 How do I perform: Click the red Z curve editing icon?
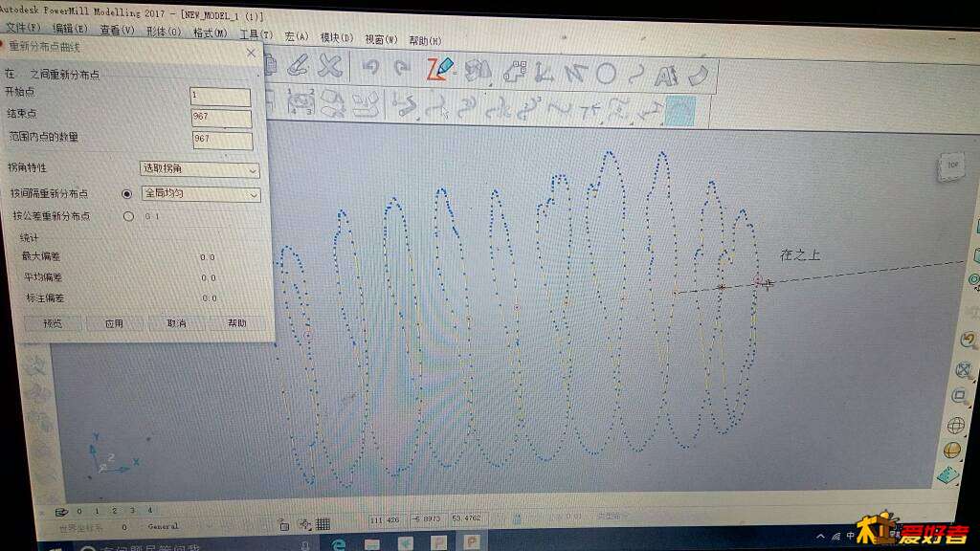pos(440,68)
